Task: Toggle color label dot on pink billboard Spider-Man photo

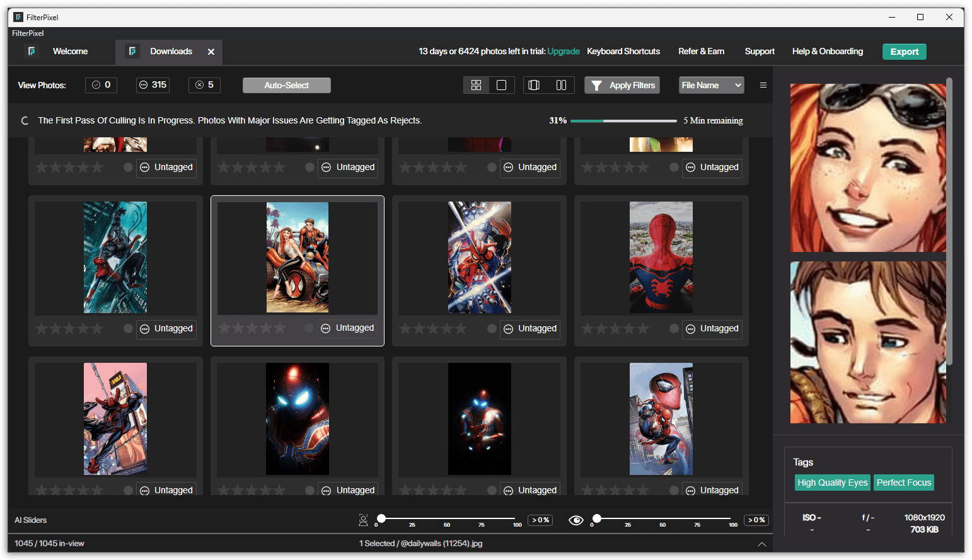Action: pos(128,490)
